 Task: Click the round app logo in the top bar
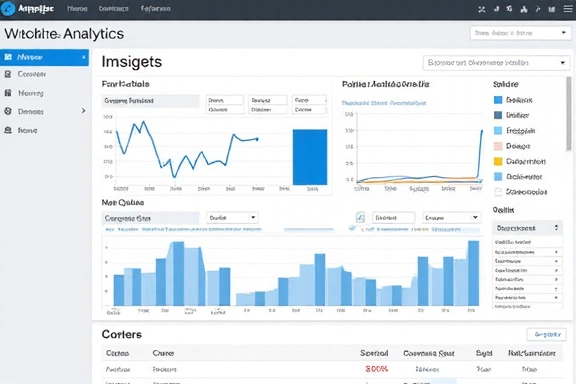(x=8, y=8)
